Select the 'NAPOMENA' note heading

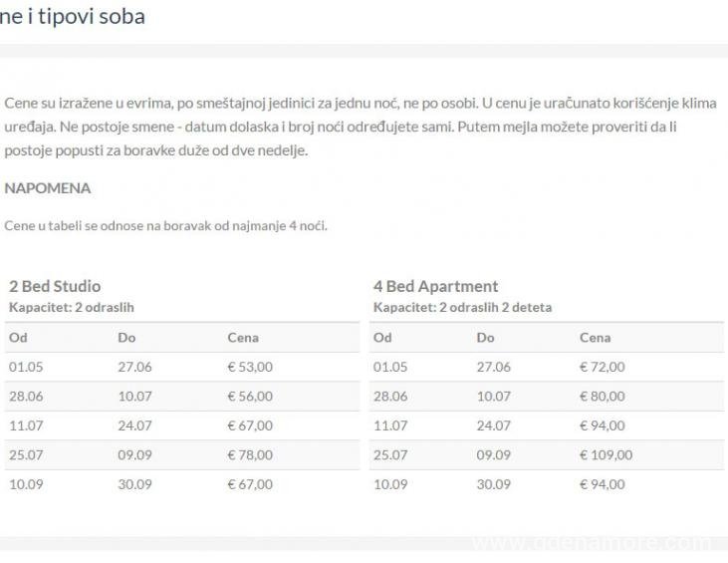(47, 188)
